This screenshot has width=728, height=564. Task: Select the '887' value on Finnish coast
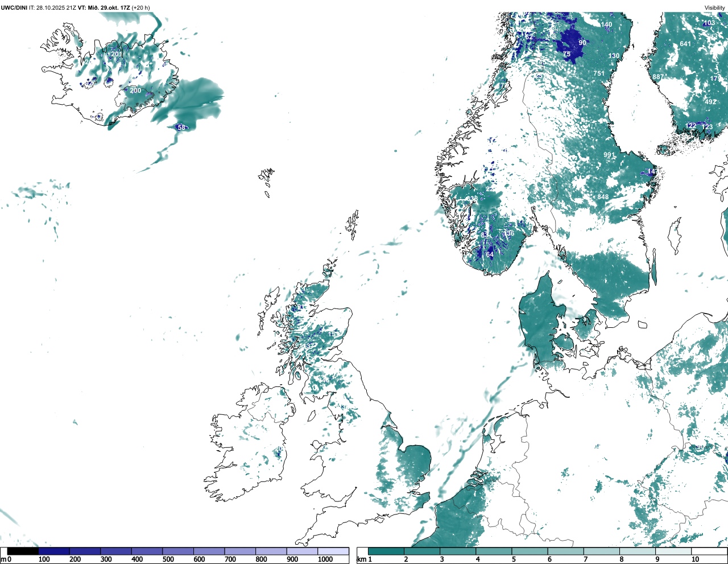[x=658, y=77]
